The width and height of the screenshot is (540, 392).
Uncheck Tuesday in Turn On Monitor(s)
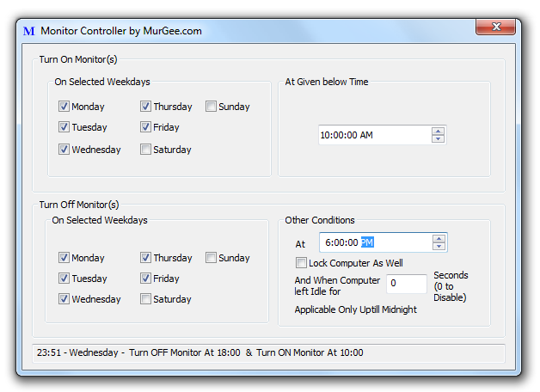point(64,127)
